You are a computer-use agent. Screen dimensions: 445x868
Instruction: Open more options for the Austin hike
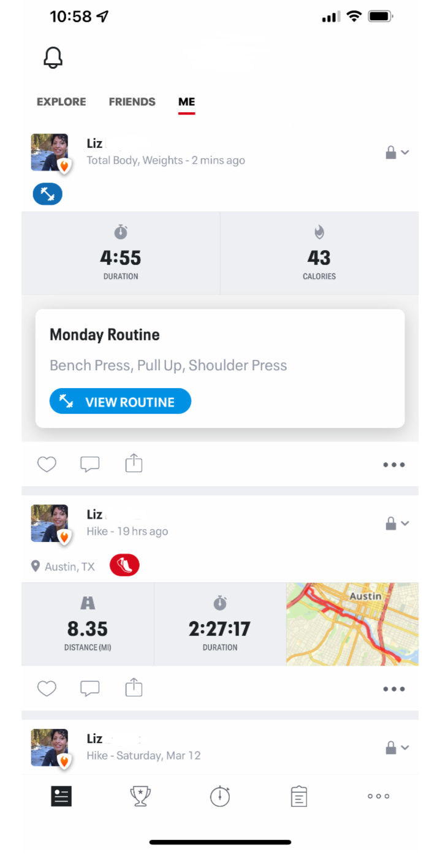click(394, 689)
